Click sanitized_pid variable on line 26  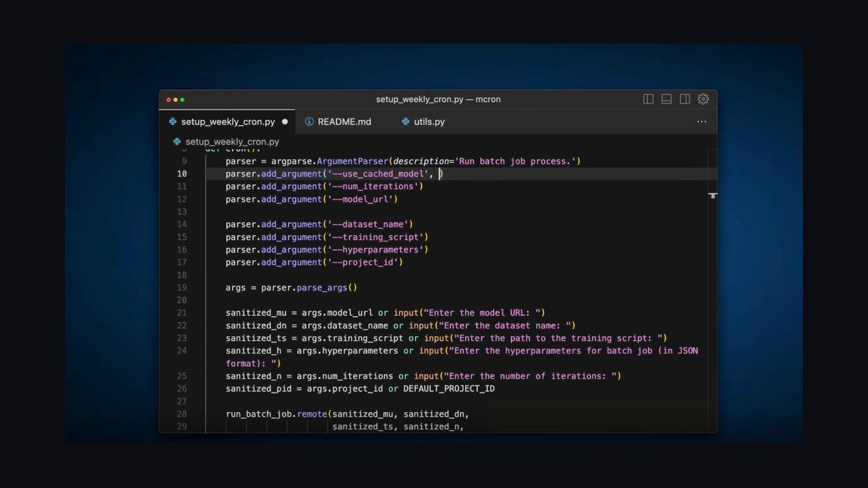(x=259, y=389)
